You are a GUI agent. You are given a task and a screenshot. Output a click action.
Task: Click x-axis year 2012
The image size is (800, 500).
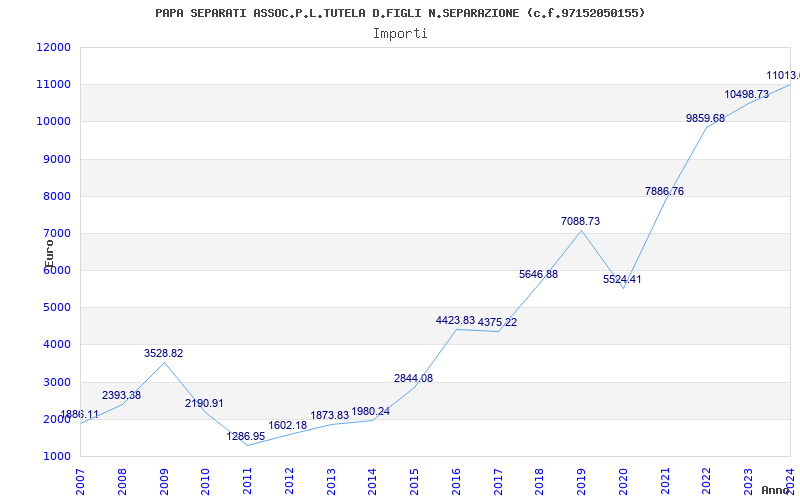(289, 482)
